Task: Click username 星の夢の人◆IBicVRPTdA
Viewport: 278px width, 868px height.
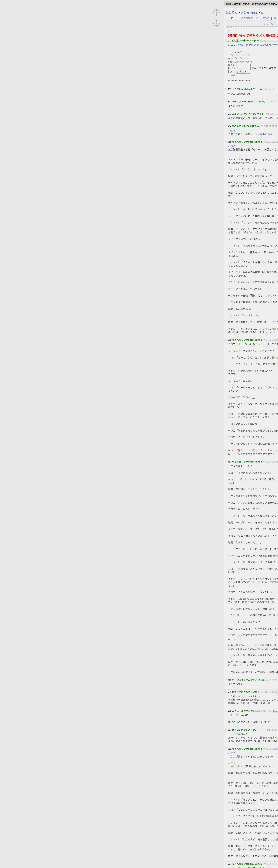Action: tap(245, 126)
